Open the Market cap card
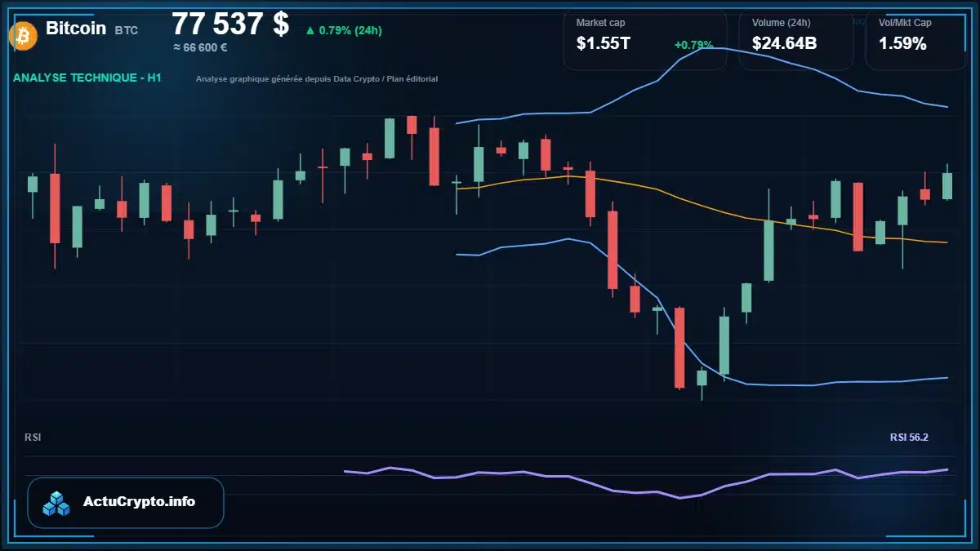This screenshot has height=551, width=980. [645, 40]
